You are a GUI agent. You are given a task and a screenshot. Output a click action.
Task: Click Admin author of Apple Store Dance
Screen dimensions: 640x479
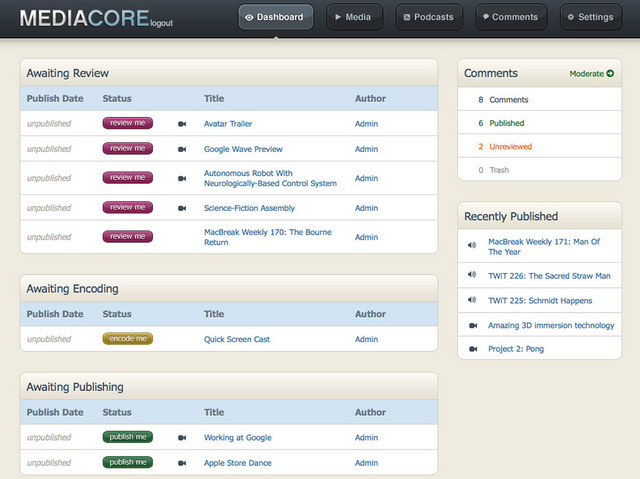367,463
